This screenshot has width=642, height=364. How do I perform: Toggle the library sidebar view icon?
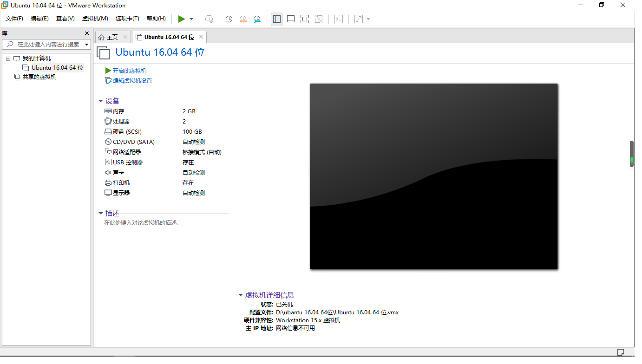point(277,19)
